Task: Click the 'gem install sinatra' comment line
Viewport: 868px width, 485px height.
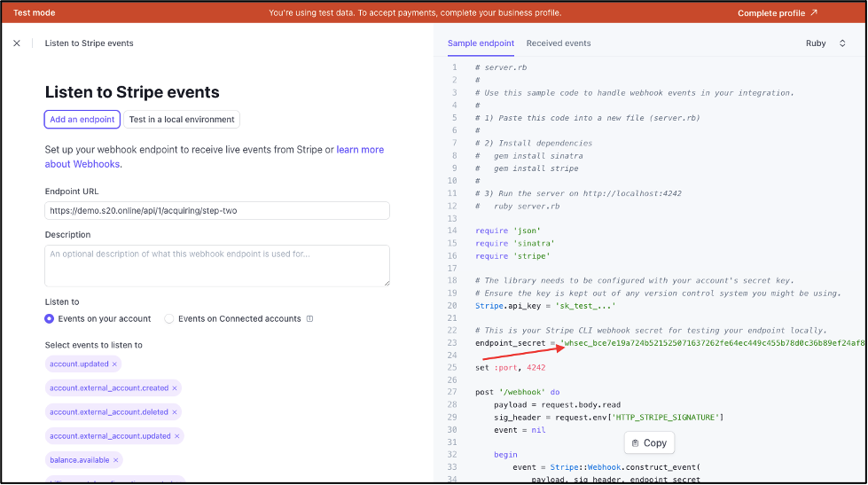Action: pyautogui.click(x=528, y=156)
